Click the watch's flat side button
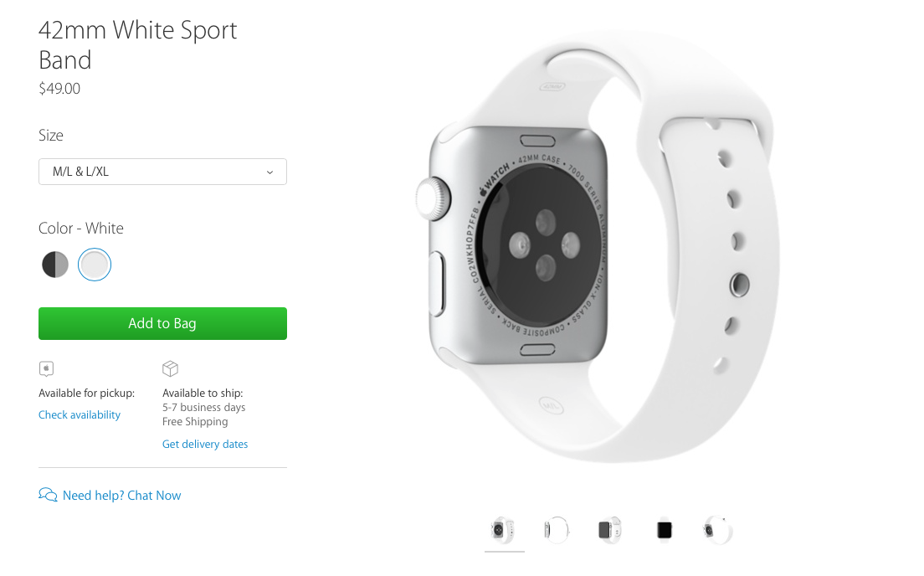 [x=436, y=284]
